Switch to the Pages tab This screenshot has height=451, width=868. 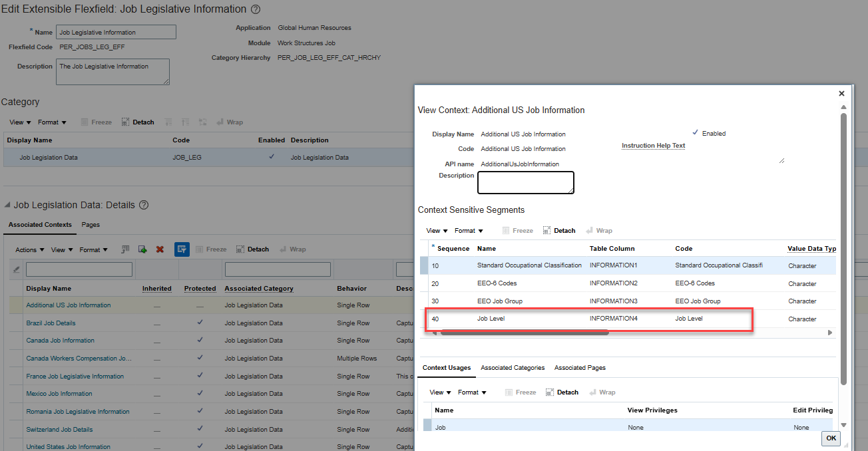coord(91,225)
